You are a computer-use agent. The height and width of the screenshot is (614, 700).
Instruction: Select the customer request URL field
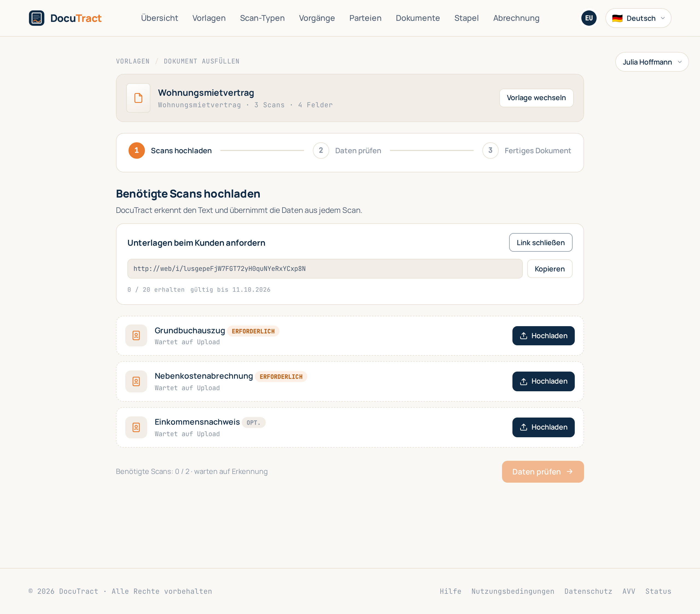325,269
